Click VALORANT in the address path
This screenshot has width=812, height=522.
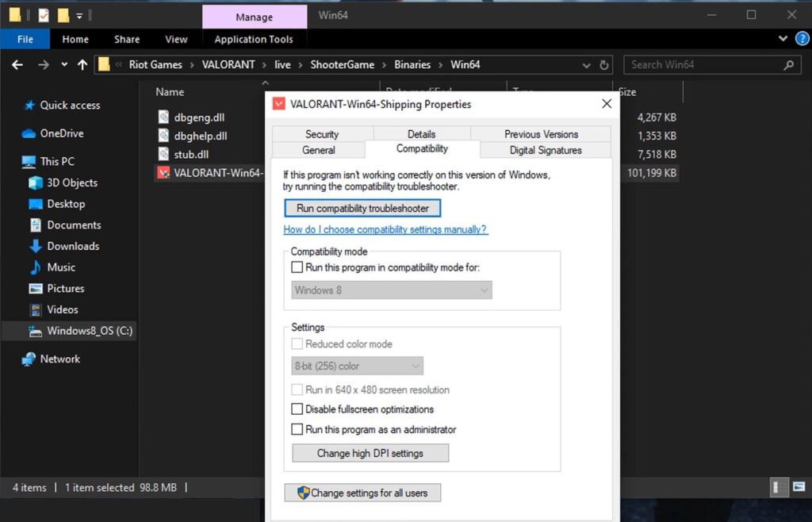coord(228,65)
